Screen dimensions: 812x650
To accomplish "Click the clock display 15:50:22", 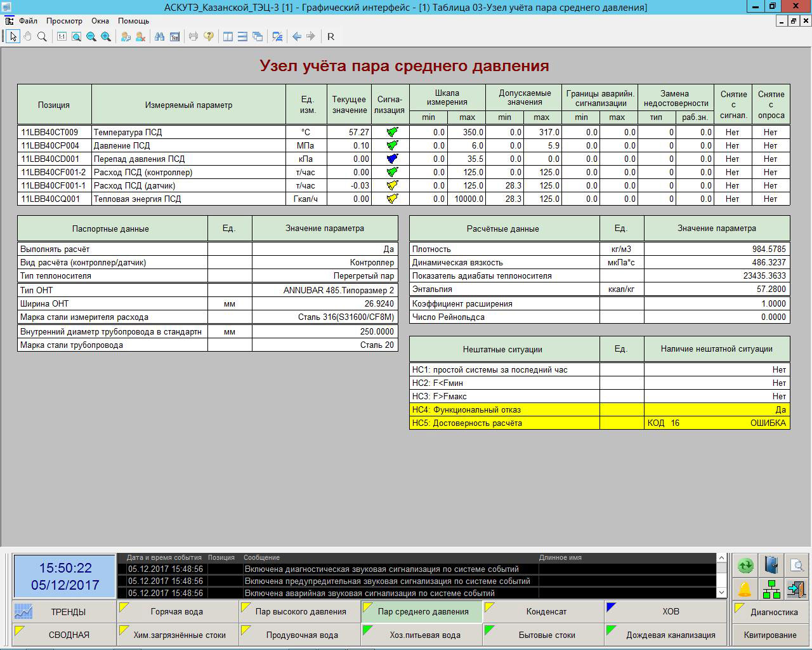I will [x=65, y=568].
